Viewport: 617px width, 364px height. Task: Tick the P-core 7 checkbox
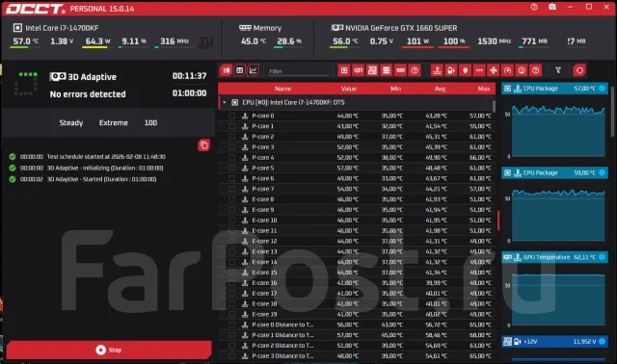point(232,189)
